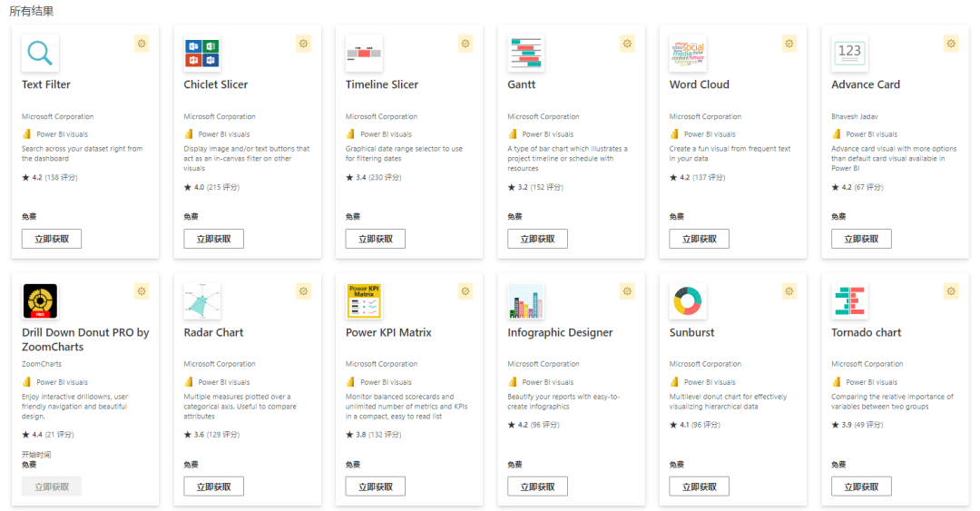Click the 开始时间 label on Drill Down Donut
Screen dimensions: 980x511
pos(36,455)
